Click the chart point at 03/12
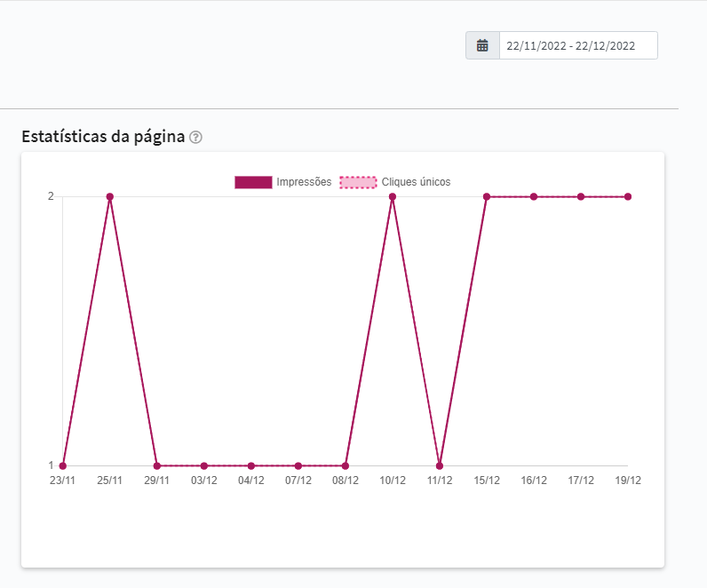 click(204, 465)
